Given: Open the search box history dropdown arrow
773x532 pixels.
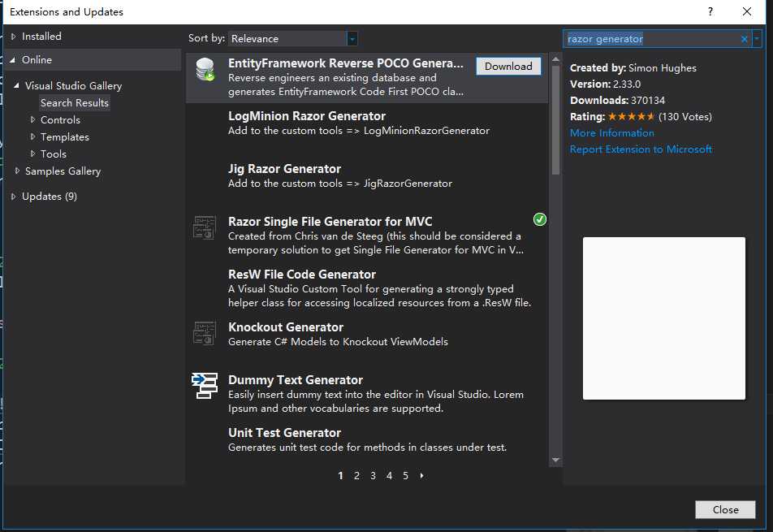Looking at the screenshot, I should 757,38.
